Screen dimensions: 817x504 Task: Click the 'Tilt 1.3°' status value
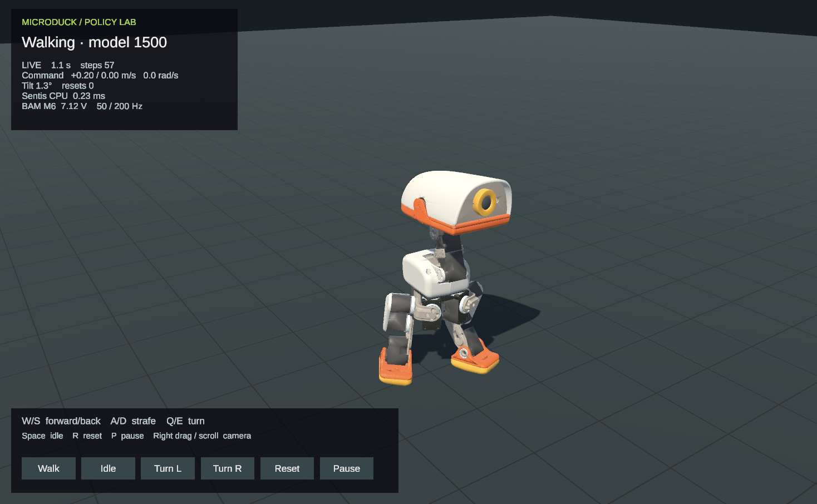[37, 86]
